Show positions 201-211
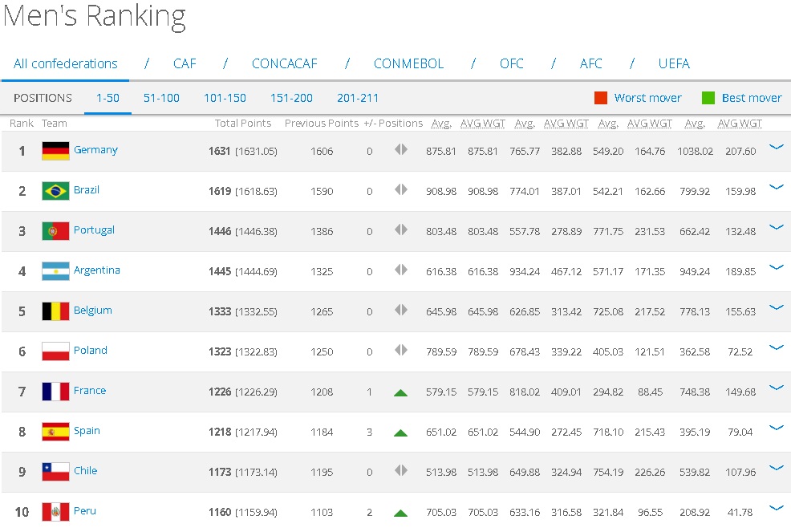This screenshot has width=791, height=532. (x=358, y=98)
